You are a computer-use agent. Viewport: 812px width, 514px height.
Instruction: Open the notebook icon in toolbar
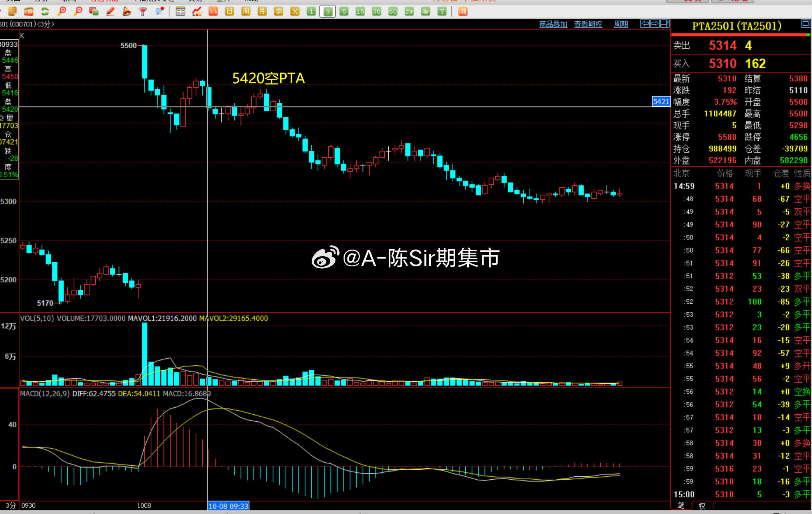pyautogui.click(x=12, y=12)
